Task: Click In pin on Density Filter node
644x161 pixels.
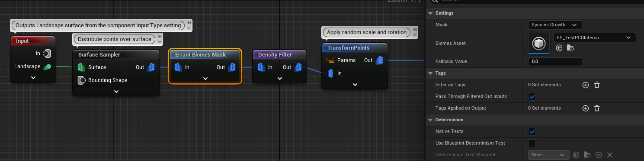Action: click(261, 67)
